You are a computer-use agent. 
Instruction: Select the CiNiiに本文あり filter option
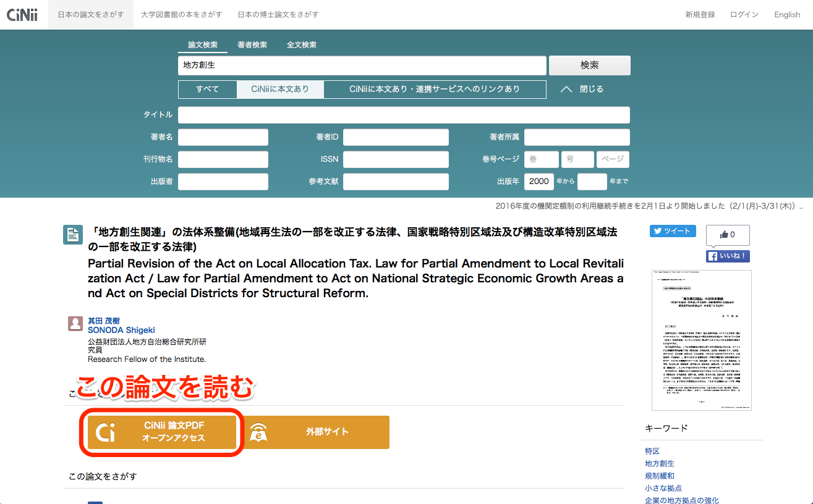click(x=280, y=89)
